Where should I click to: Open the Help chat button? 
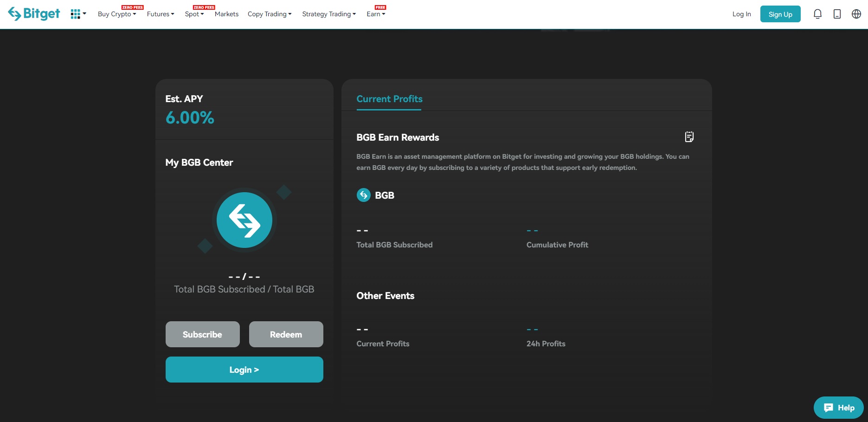839,408
